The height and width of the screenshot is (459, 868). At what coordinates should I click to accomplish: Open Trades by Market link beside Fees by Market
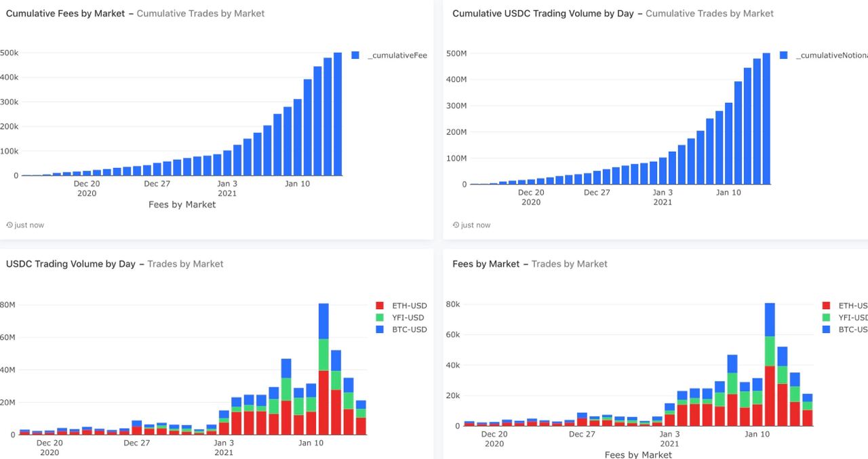pyautogui.click(x=570, y=264)
